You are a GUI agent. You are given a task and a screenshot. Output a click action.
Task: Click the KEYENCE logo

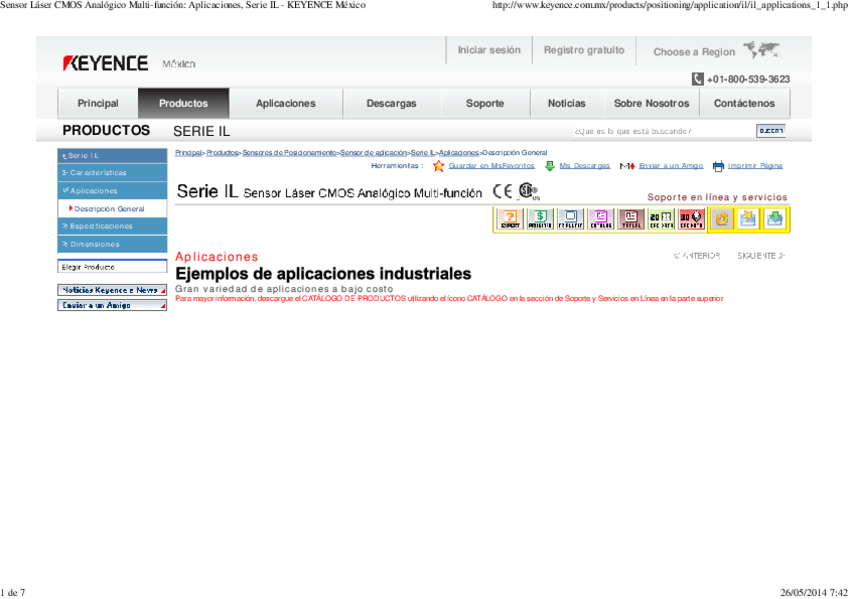[105, 63]
